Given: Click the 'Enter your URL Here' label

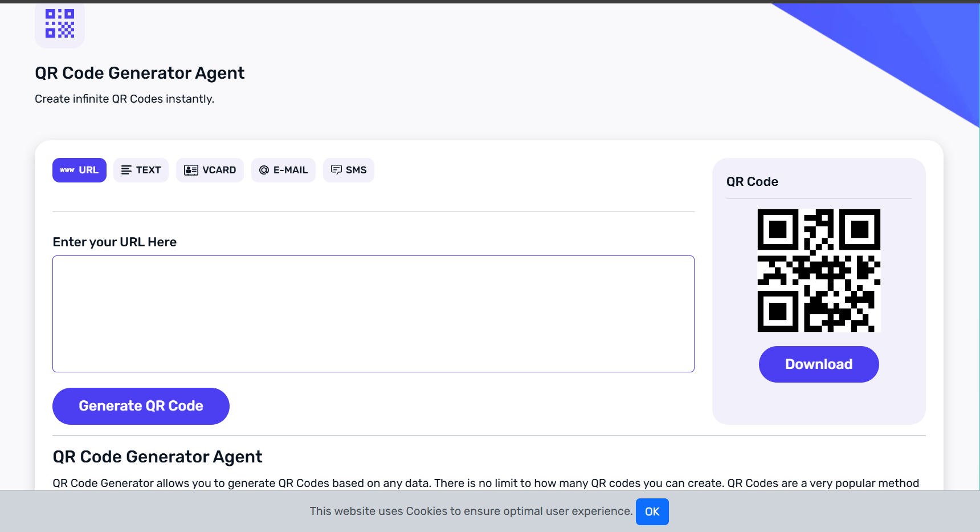Looking at the screenshot, I should [115, 242].
